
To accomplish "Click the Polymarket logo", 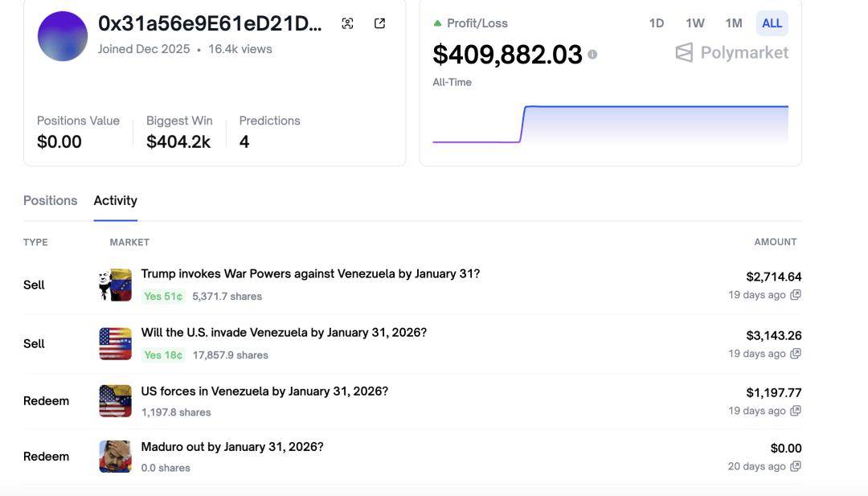I will (731, 53).
